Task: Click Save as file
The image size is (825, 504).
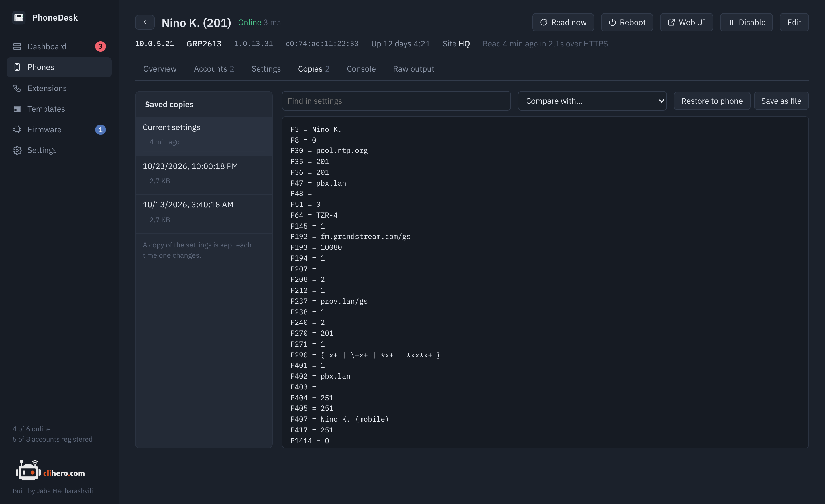Action: coord(781,101)
